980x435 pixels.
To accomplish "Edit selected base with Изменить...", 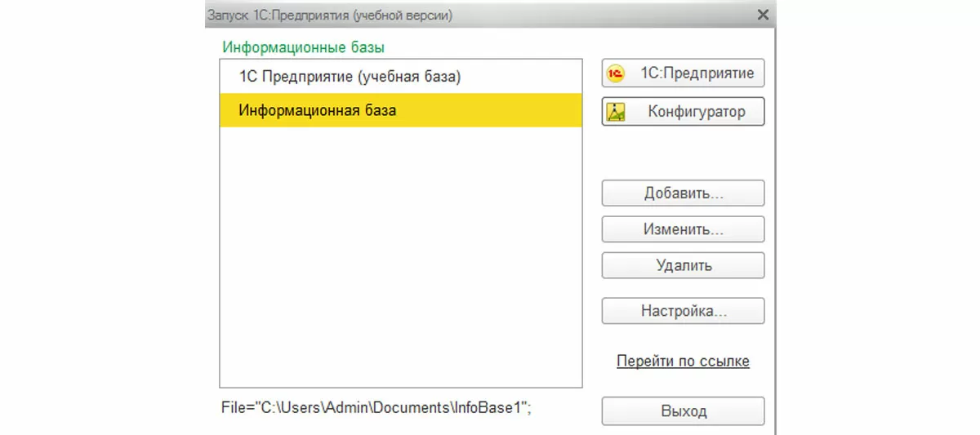I will (x=683, y=229).
